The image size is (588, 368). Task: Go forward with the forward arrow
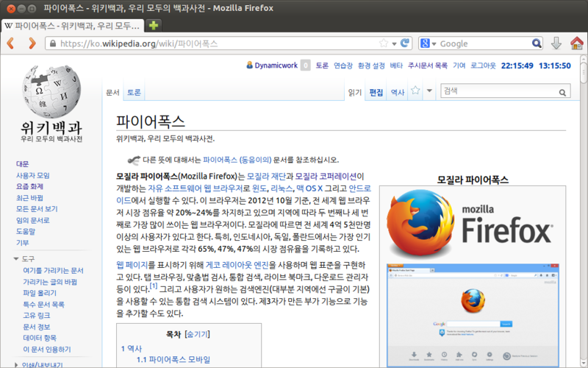tap(32, 43)
